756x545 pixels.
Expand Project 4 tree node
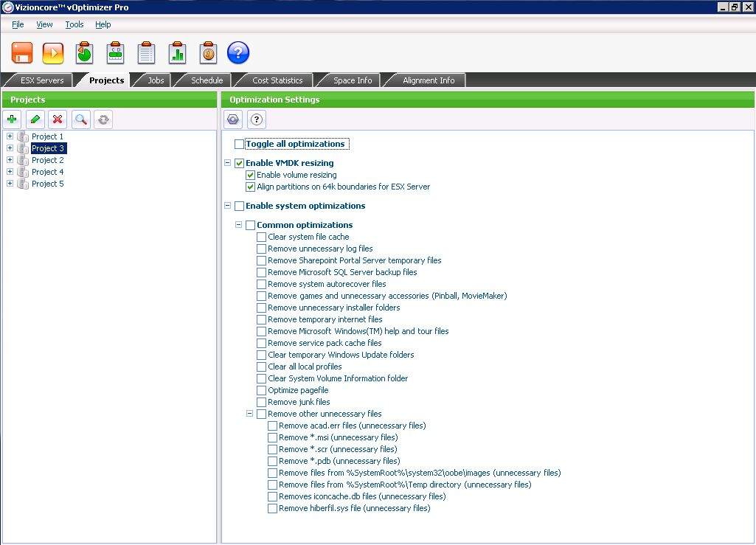click(x=10, y=171)
